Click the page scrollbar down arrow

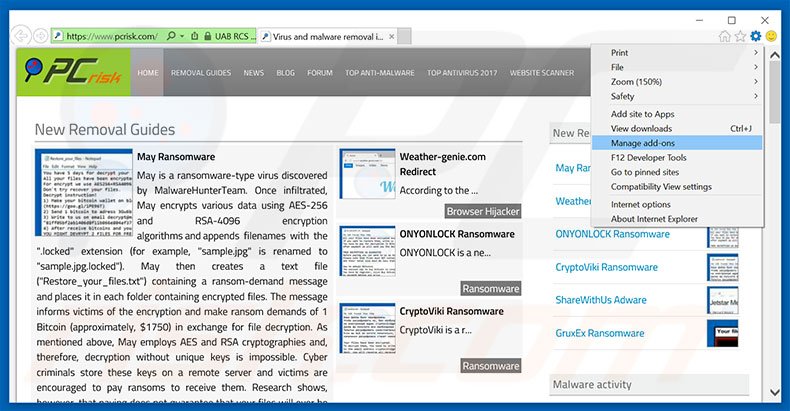click(775, 391)
